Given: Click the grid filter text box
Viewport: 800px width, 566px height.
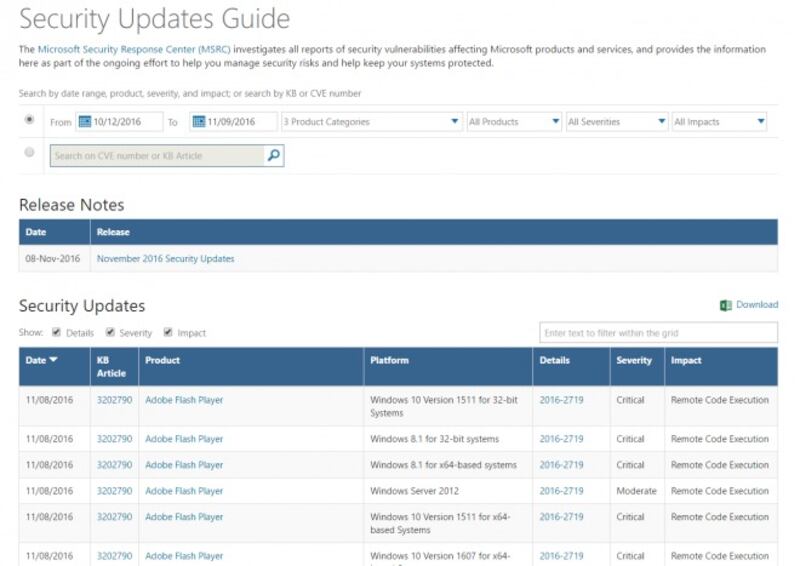Looking at the screenshot, I should point(658,333).
